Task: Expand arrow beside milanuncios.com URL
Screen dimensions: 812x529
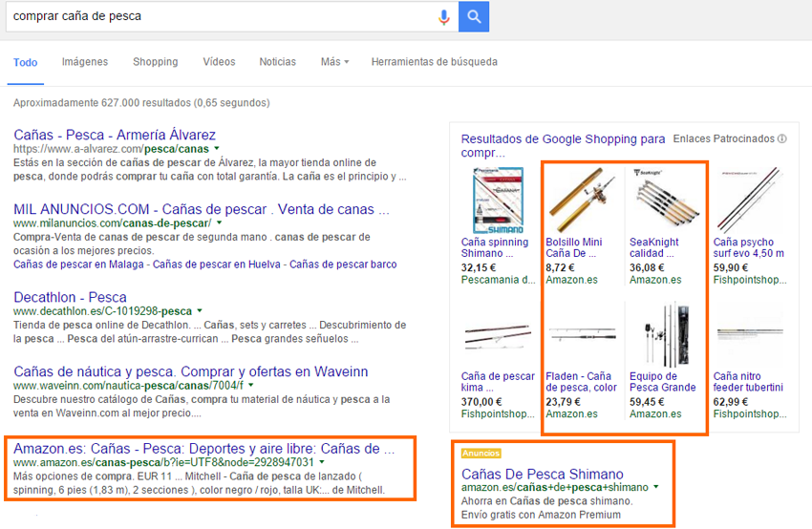Action: point(219,223)
